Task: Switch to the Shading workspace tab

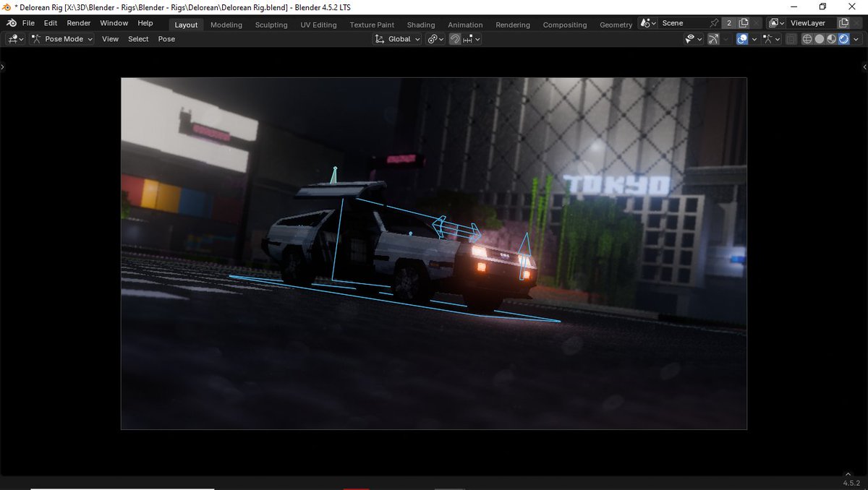Action: tap(421, 25)
